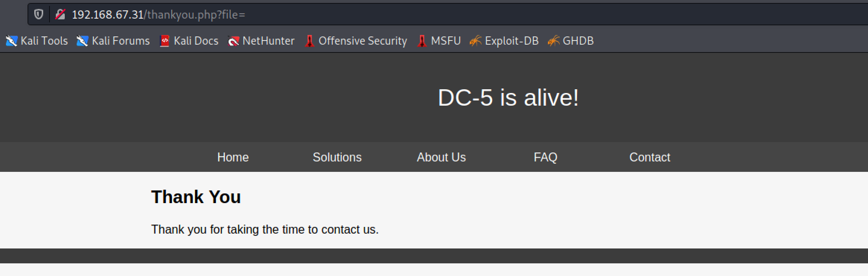Click the Kali Tools bookmark icon
868x276 pixels.
click(12, 41)
